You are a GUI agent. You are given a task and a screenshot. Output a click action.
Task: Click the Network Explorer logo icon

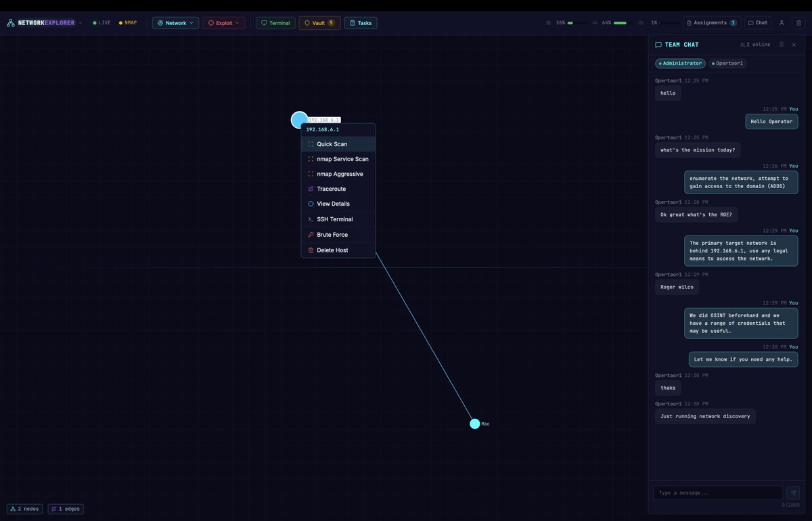11,23
